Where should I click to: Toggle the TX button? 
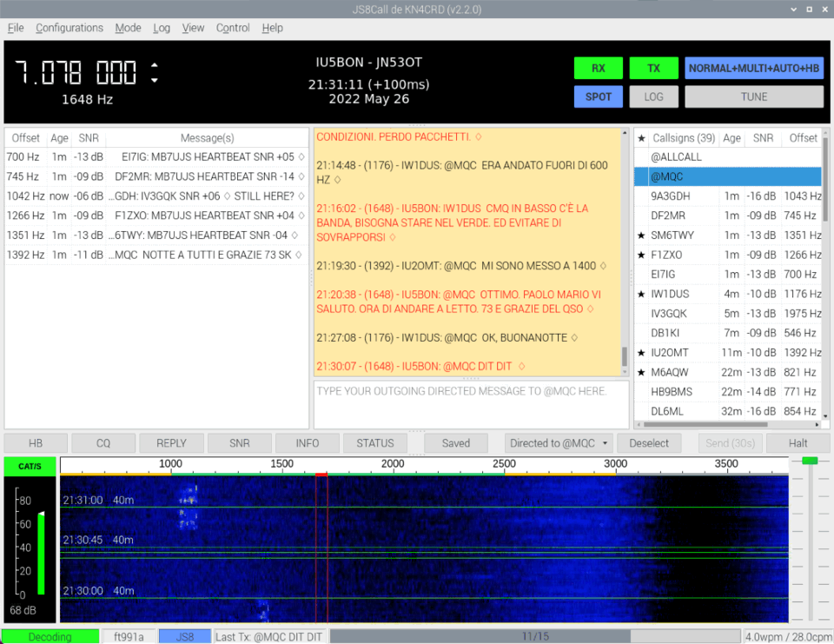[653, 68]
